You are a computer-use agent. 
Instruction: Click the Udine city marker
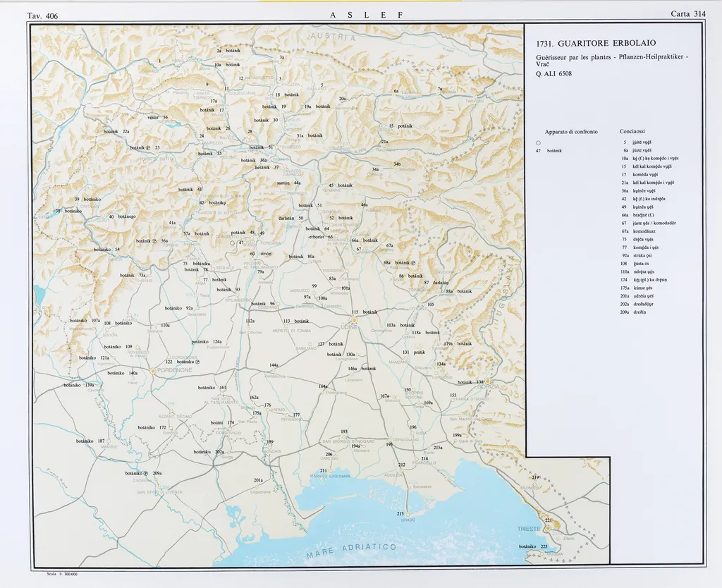pos(355,319)
